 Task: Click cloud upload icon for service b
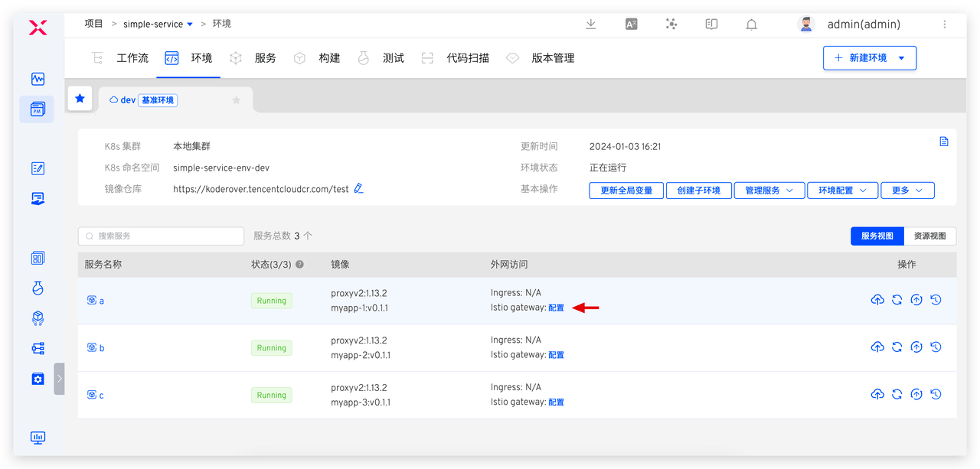[x=877, y=347]
